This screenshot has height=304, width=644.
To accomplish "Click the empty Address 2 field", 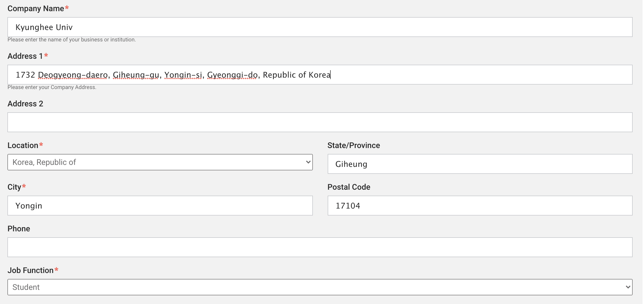I will pyautogui.click(x=320, y=122).
